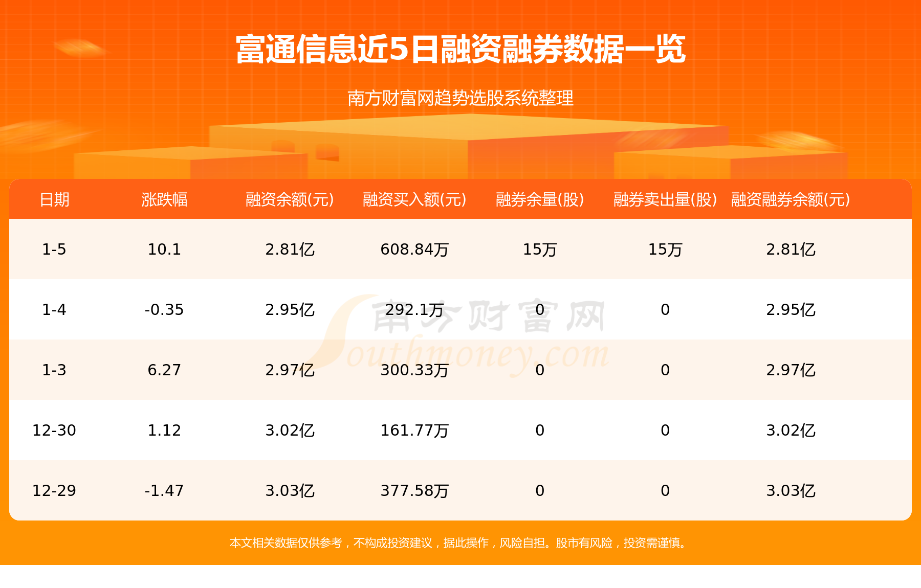Click 融资余额 value 2.97亿 in row 1-3
The width and height of the screenshot is (921, 588).
(290, 370)
